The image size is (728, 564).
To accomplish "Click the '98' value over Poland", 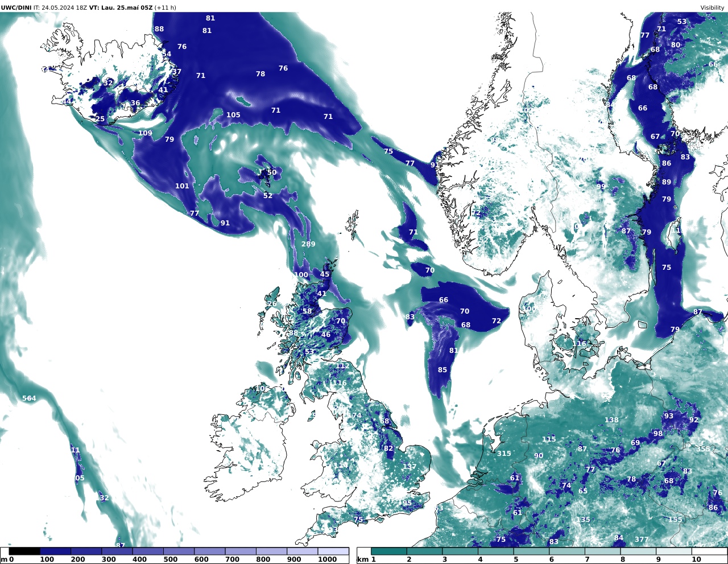I will (658, 434).
